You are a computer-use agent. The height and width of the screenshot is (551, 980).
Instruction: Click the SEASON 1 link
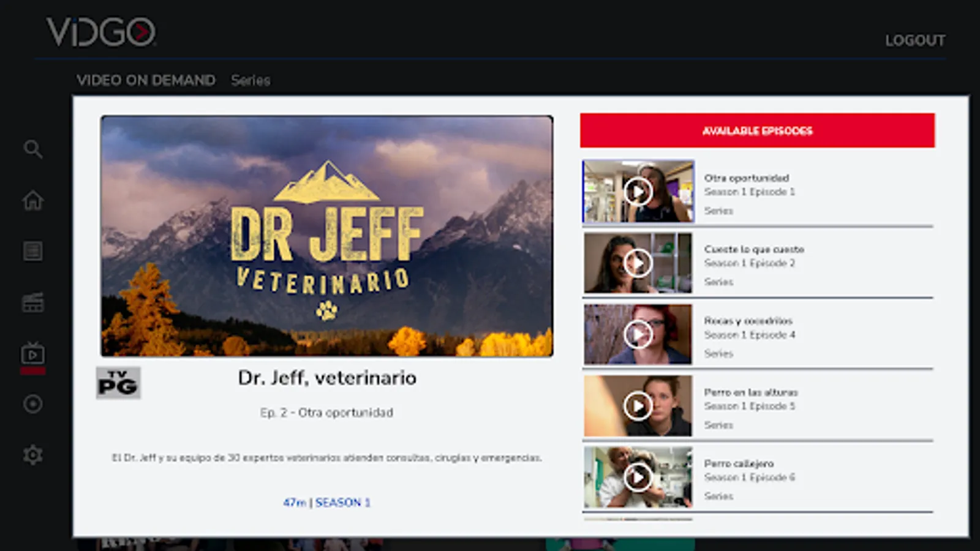(x=343, y=503)
